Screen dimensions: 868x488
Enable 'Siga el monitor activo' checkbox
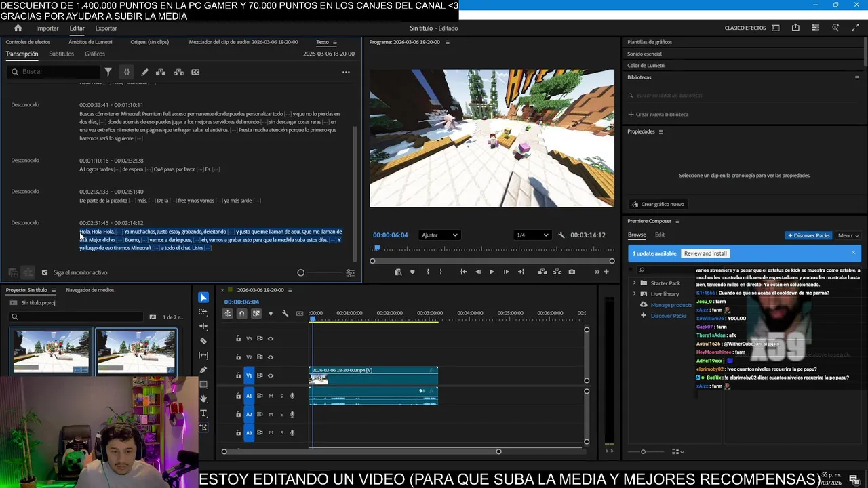click(x=45, y=272)
